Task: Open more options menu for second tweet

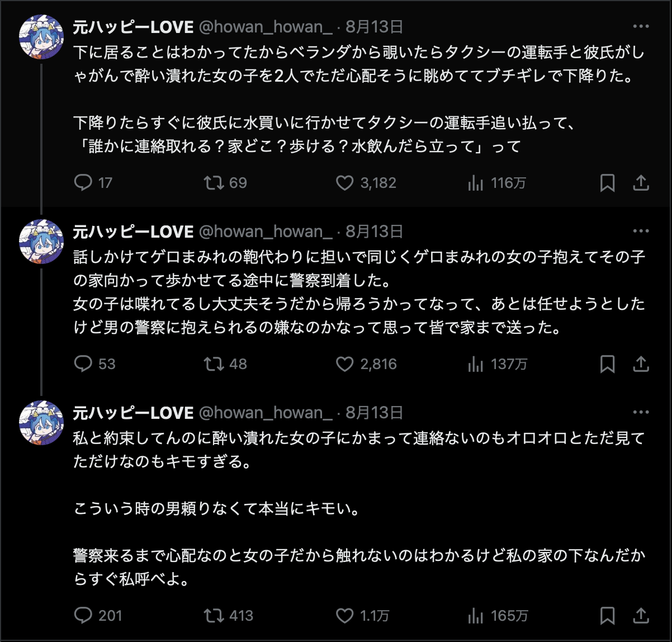Action: pyautogui.click(x=641, y=232)
